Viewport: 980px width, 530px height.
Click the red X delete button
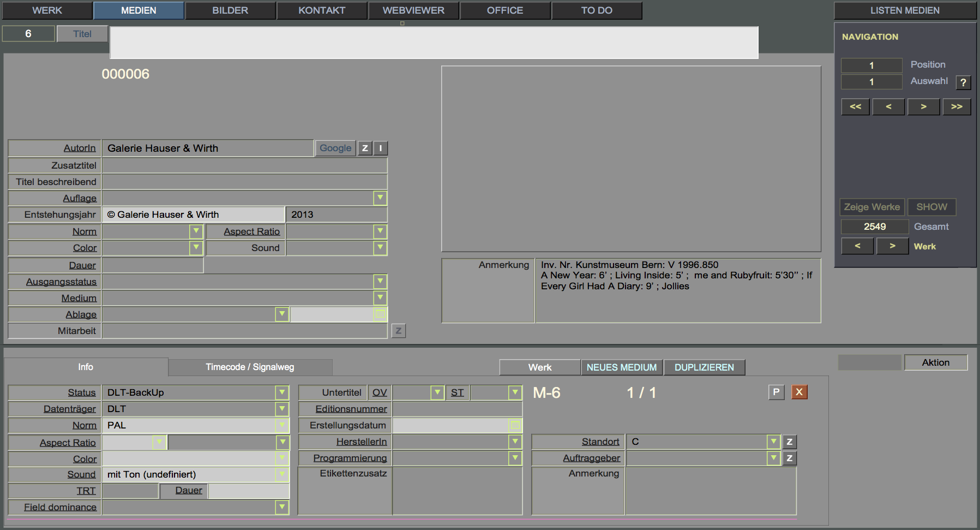(x=799, y=392)
